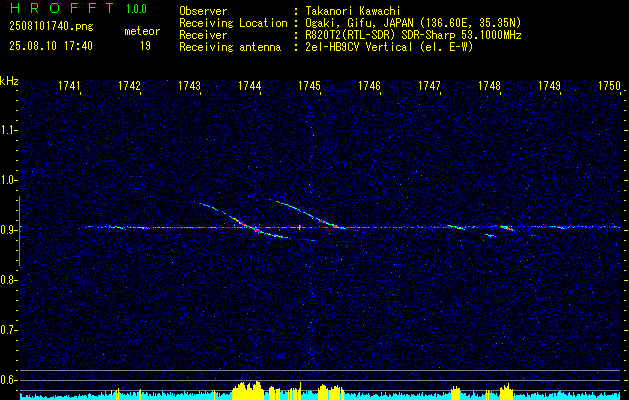Screen dimensions: 629x400
Task: Click the HROFFT program title text
Action: point(62,8)
